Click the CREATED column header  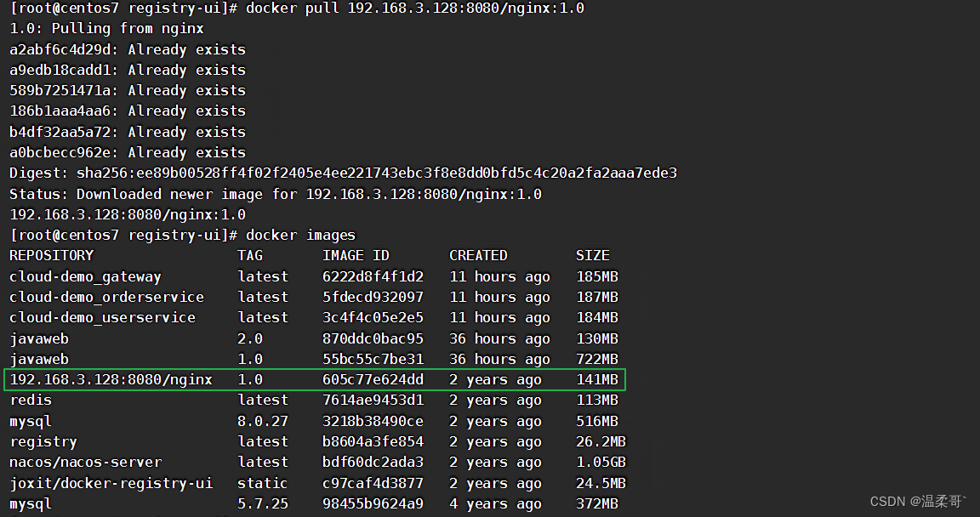[x=478, y=255]
